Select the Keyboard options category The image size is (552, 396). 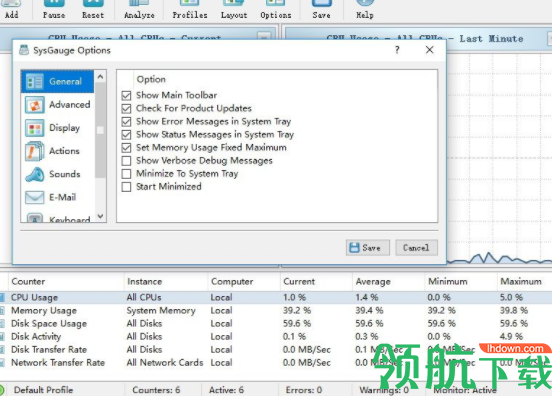[x=57, y=218]
